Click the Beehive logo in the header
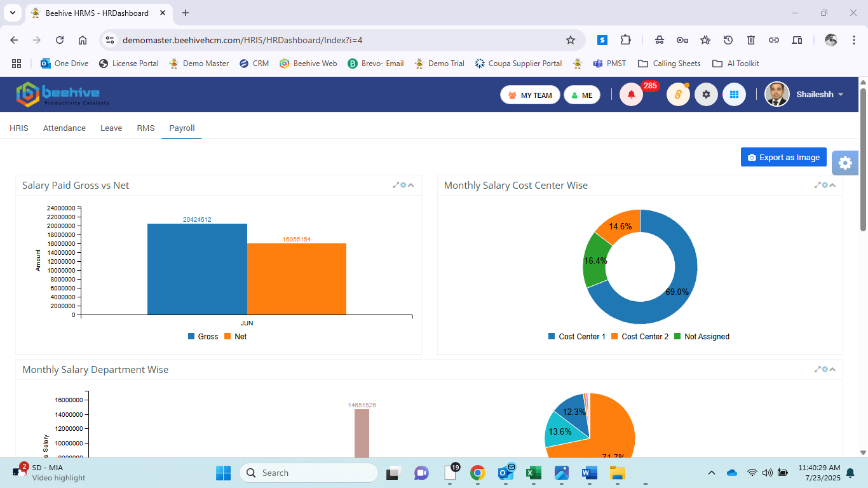The height and width of the screenshot is (488, 868). click(65, 94)
